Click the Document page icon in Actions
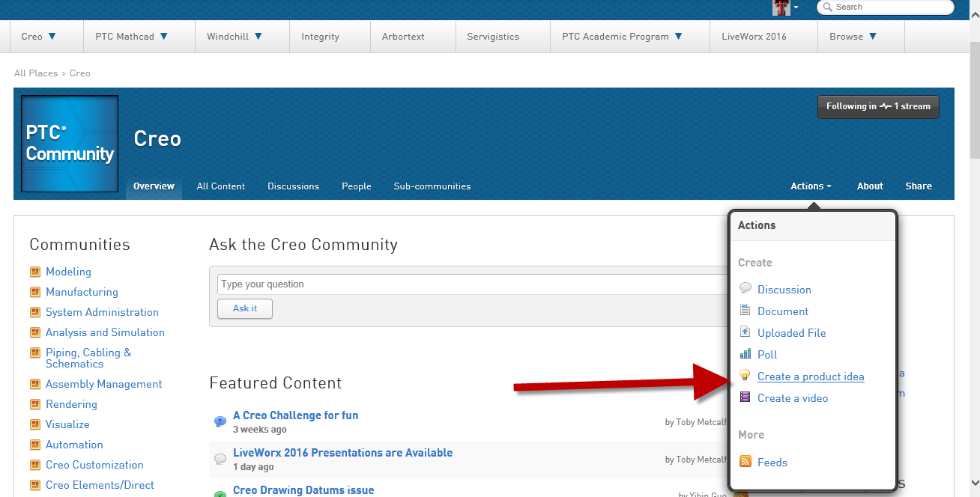This screenshot has width=980, height=497. click(x=745, y=310)
